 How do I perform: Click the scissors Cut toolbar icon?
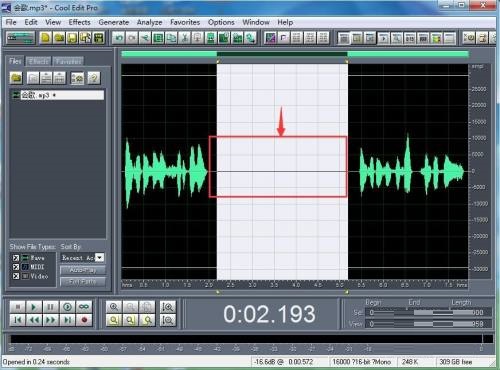(184, 38)
